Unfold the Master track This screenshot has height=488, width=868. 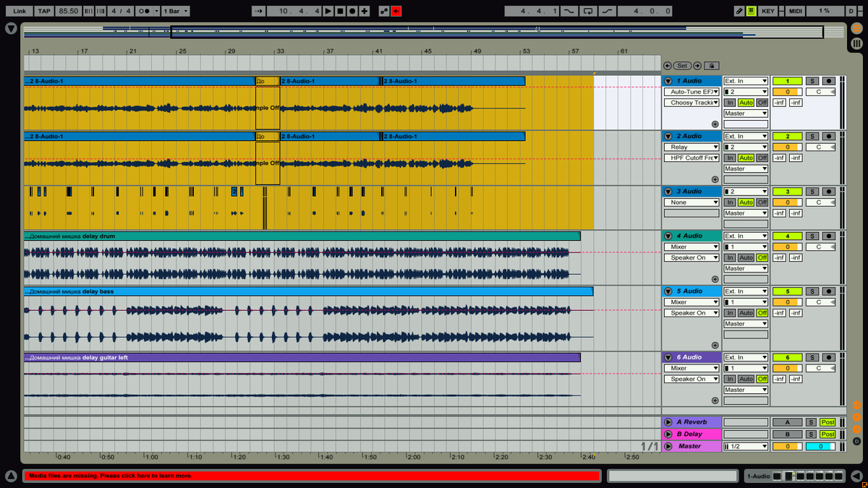668,446
